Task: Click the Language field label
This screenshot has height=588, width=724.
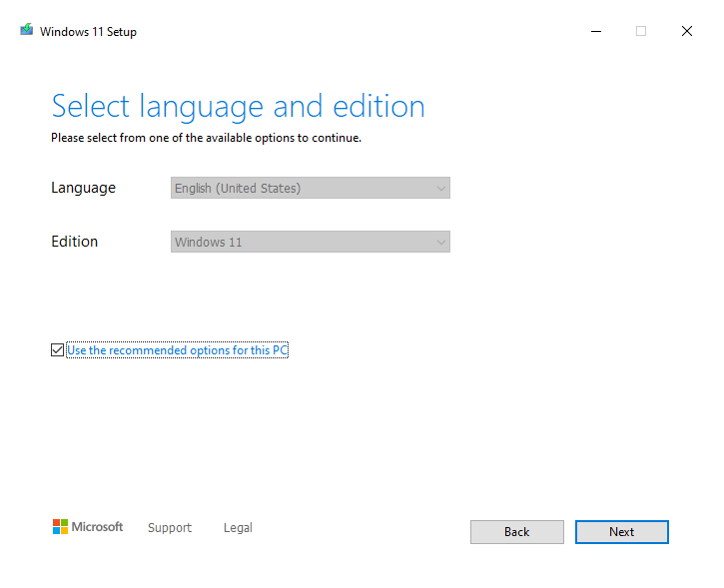Action: (83, 188)
